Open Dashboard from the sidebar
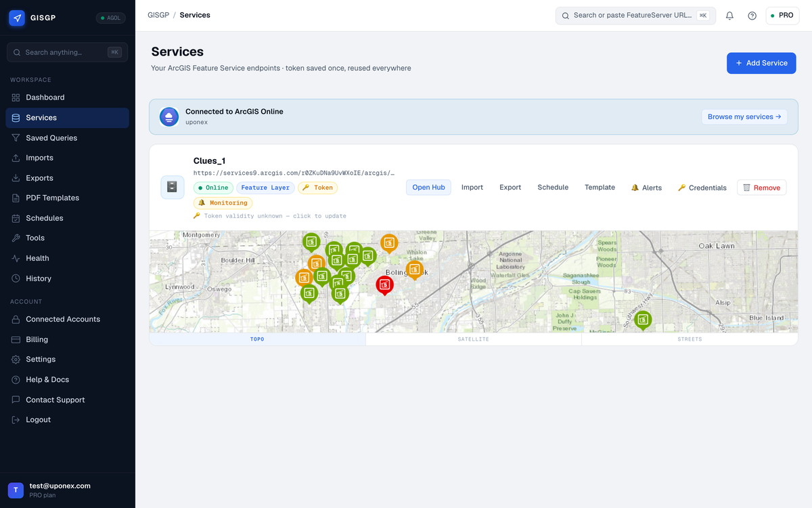Screen dimensions: 812x508 coord(67,98)
